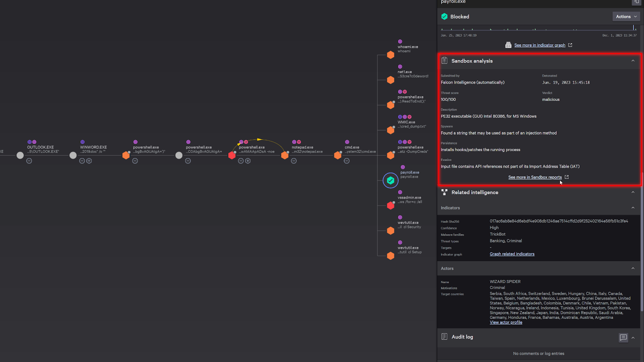Click external-link icon beside indicator graph link
The image size is (644, 362).
(x=570, y=45)
